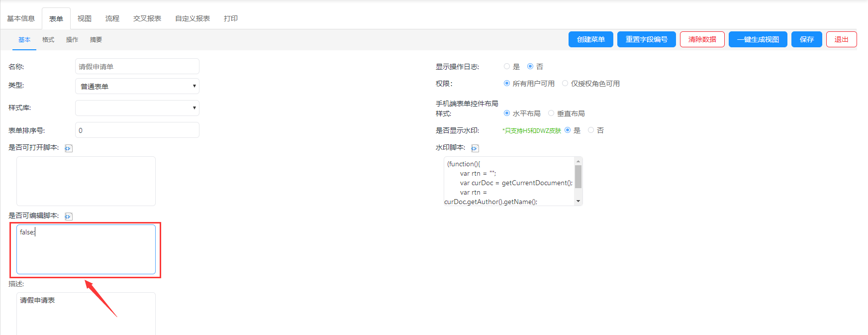
Task: Click the 水印脚本 scroll up arrow
Action: [578, 161]
